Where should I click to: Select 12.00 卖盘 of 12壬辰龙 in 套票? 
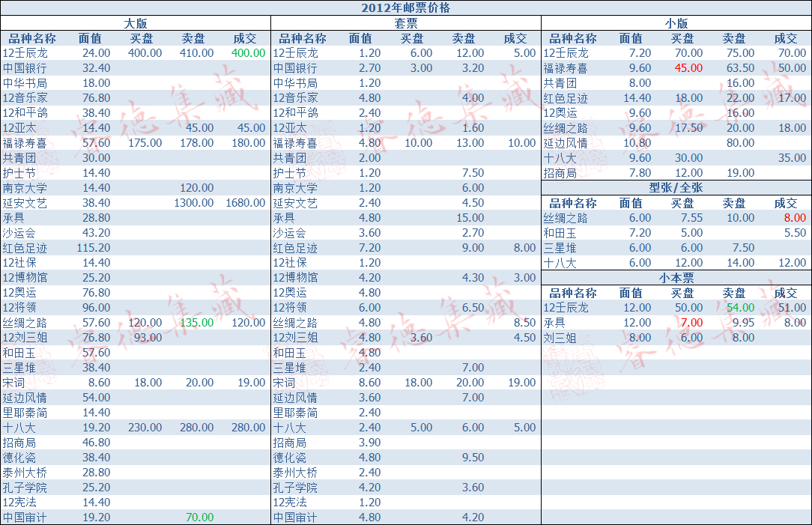pyautogui.click(x=470, y=53)
